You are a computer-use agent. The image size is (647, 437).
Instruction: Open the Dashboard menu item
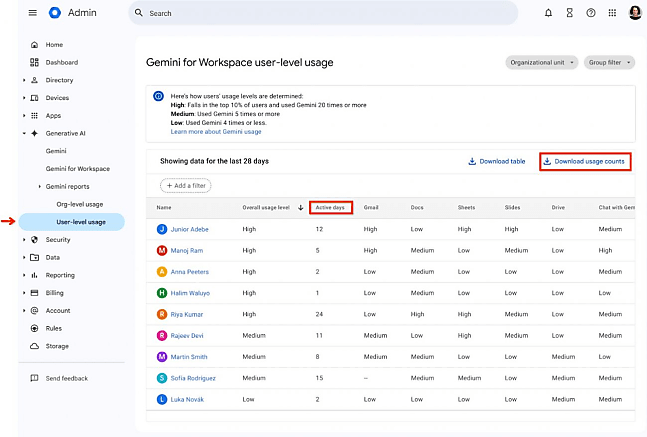(62, 62)
